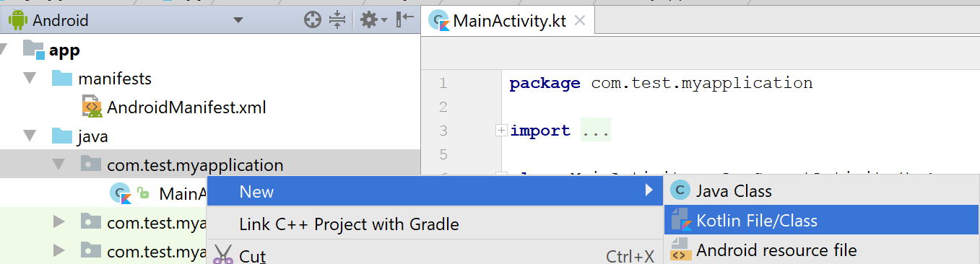
Task: Choose Link C++ Project with Gradle
Action: tap(349, 224)
